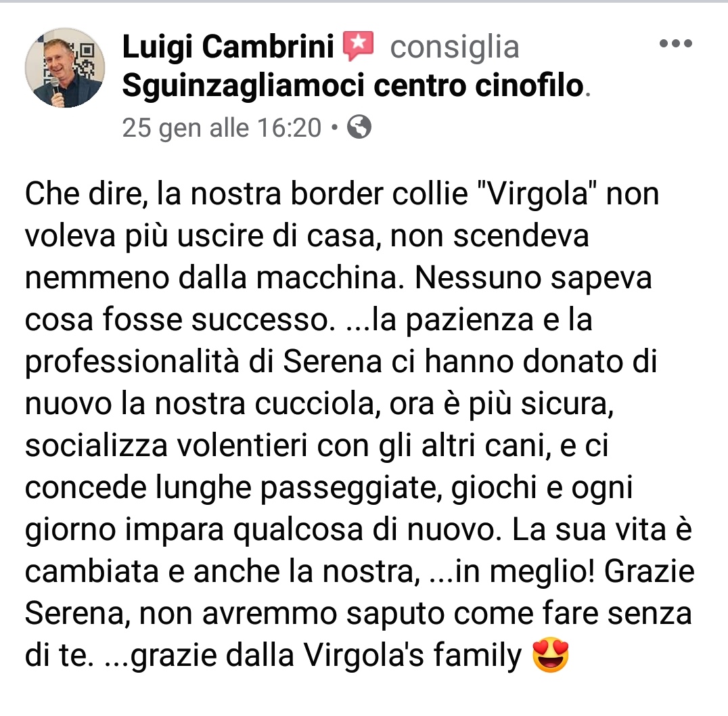Open the three-dot post options menu
This screenshot has width=728, height=716.
tap(676, 43)
